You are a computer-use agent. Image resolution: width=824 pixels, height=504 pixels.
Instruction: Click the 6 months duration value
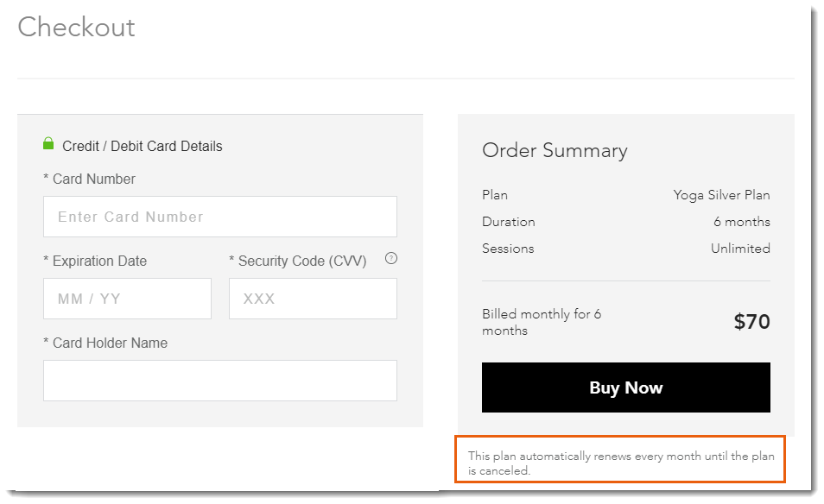point(741,222)
